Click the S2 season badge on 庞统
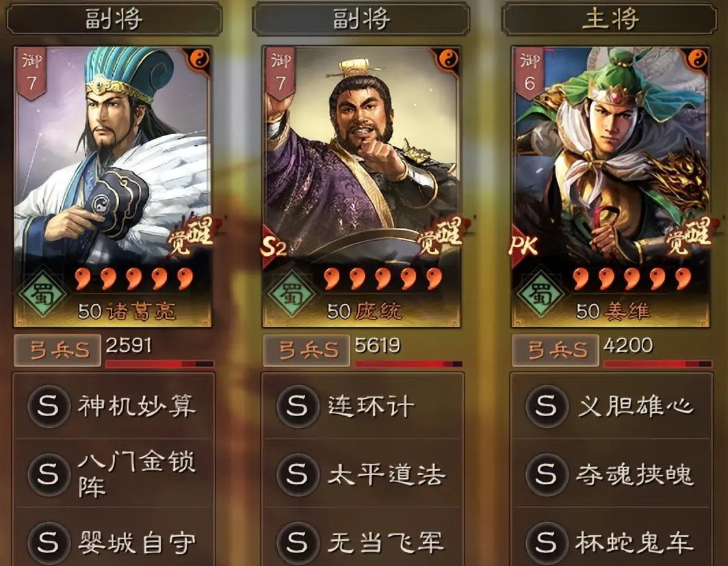 coord(274,247)
